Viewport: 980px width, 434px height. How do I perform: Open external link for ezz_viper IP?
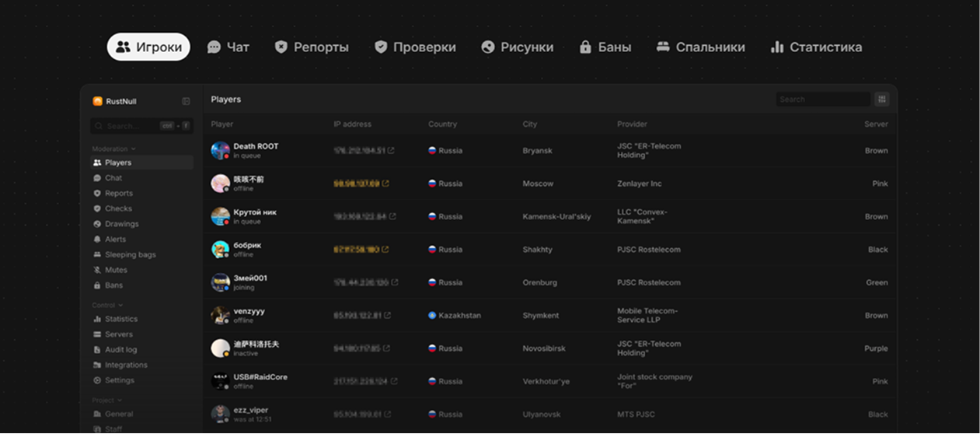click(387, 415)
